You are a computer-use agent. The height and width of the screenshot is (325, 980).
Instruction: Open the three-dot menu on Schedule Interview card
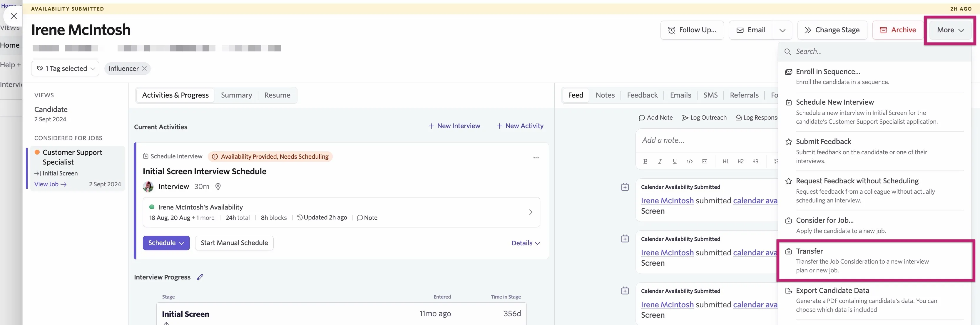click(x=536, y=158)
